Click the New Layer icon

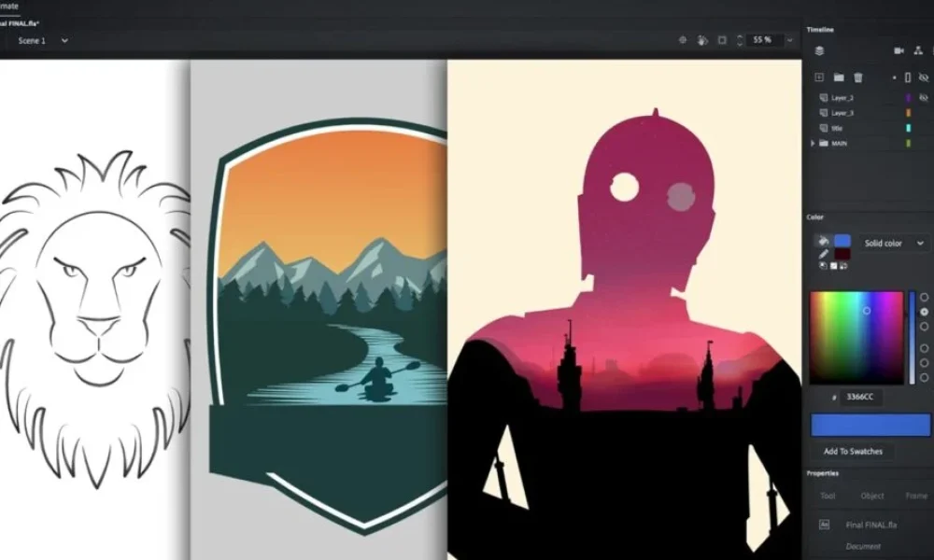tap(819, 77)
